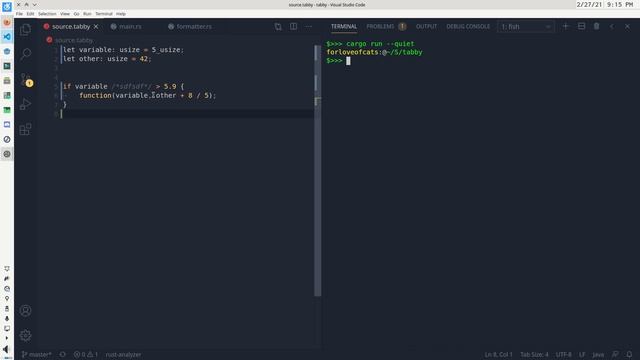Change the Tab Size: 4 setting

pyautogui.click(x=534, y=355)
